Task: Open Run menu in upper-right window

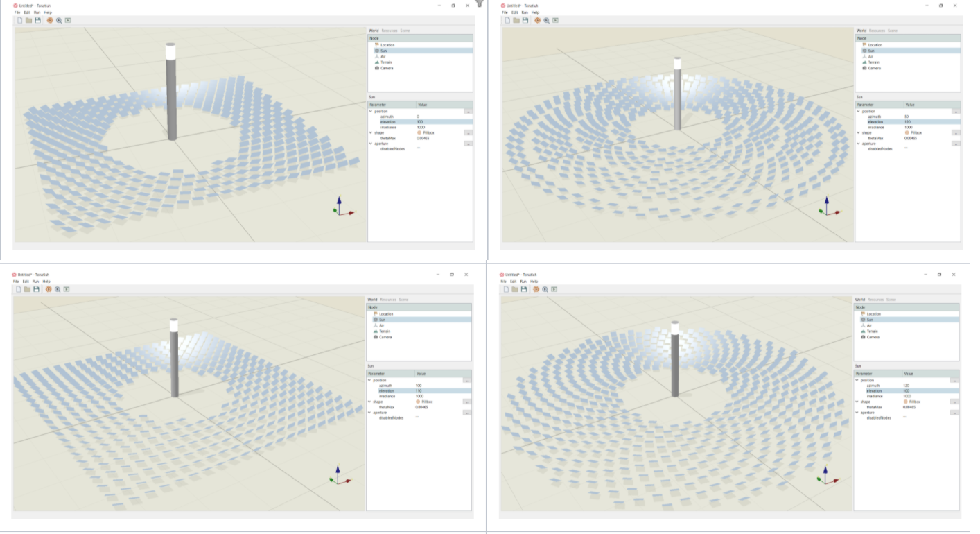Action: coord(526,12)
